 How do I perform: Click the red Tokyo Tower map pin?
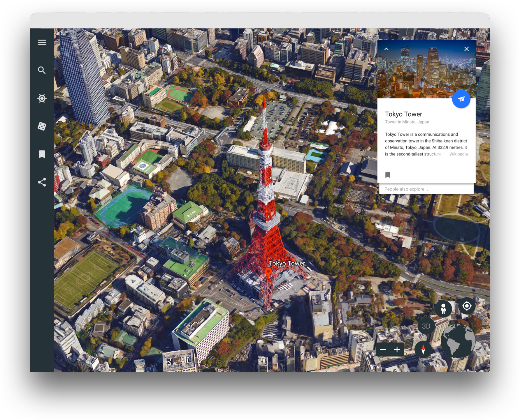[268, 273]
